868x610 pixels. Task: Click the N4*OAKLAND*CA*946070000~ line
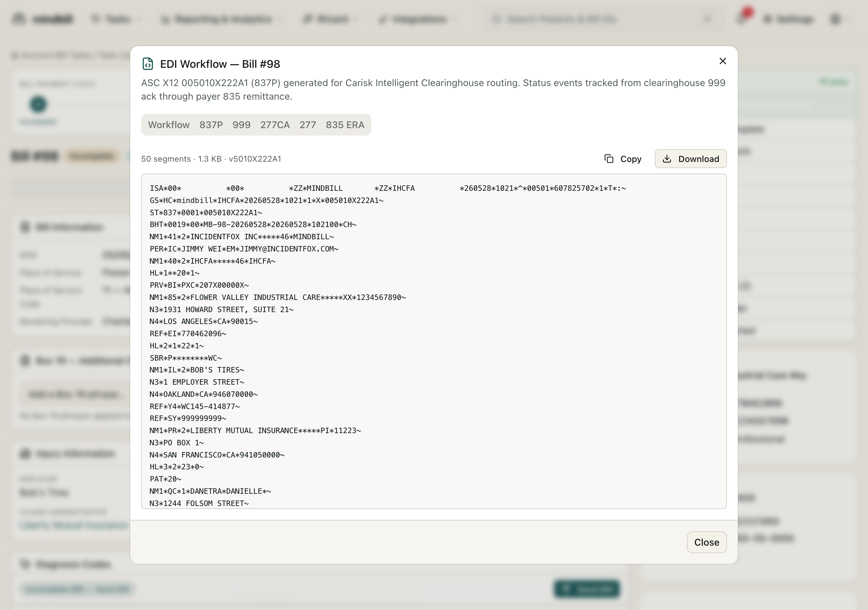point(204,394)
